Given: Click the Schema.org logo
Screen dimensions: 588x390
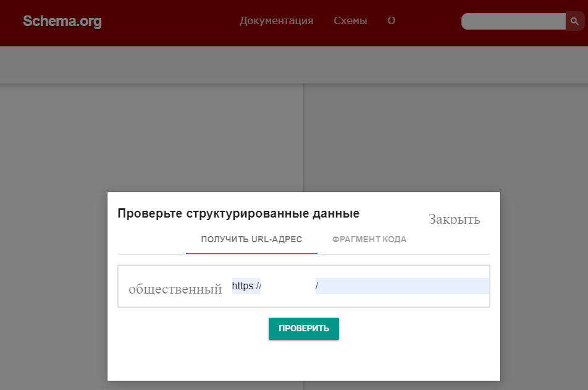Looking at the screenshot, I should [x=62, y=22].
